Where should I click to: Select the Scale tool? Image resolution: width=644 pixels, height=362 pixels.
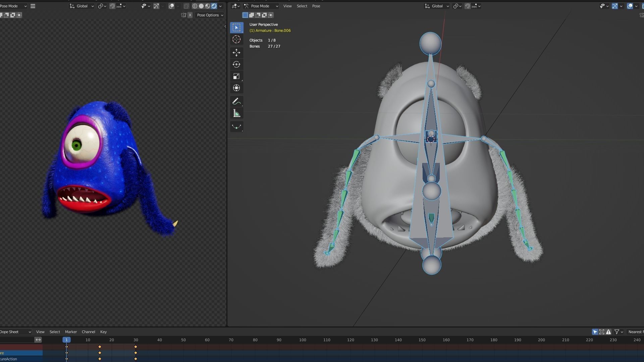(236, 76)
